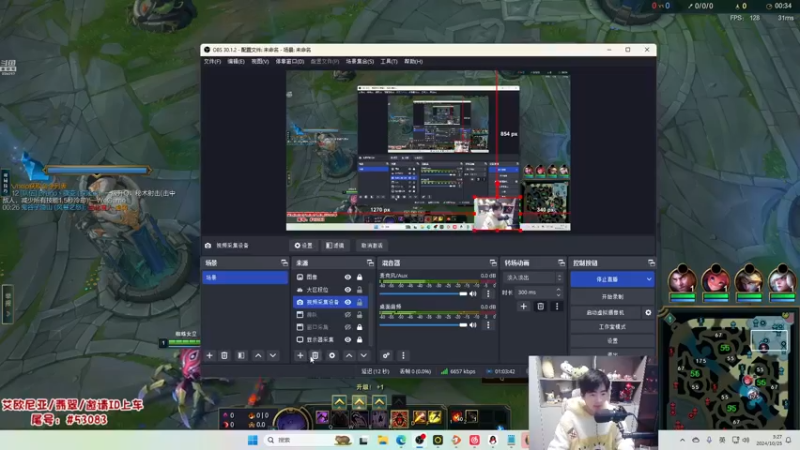Toggle visibility of the 图像 source
Image resolution: width=800 pixels, height=450 pixels.
[347, 277]
